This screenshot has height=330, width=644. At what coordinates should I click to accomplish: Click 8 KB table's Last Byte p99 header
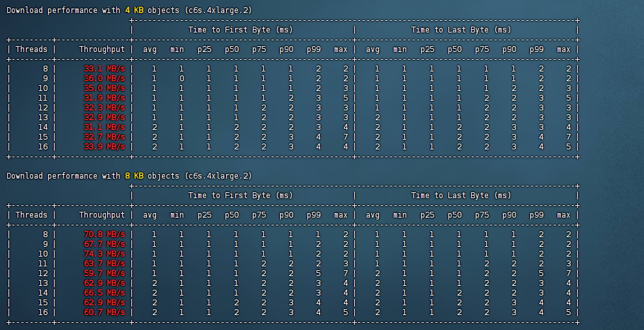click(x=536, y=215)
